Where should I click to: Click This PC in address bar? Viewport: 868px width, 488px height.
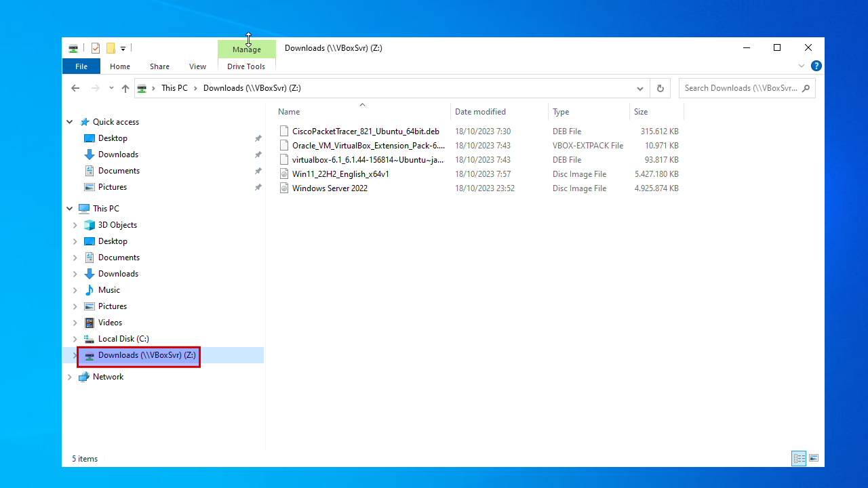174,88
